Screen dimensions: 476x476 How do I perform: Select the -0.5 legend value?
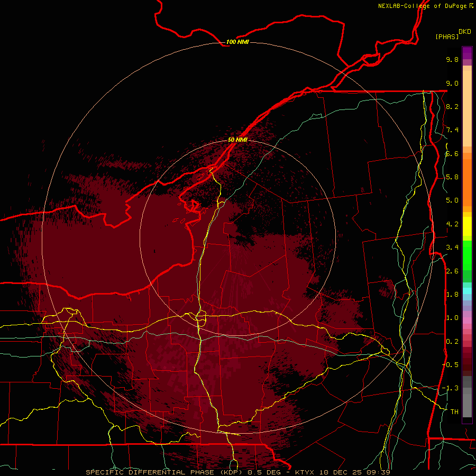click(x=451, y=365)
